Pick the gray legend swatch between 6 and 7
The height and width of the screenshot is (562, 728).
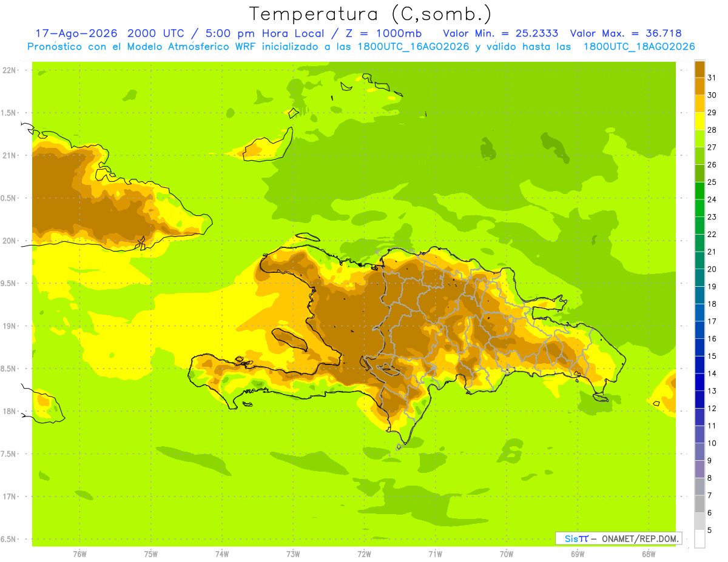click(x=699, y=504)
